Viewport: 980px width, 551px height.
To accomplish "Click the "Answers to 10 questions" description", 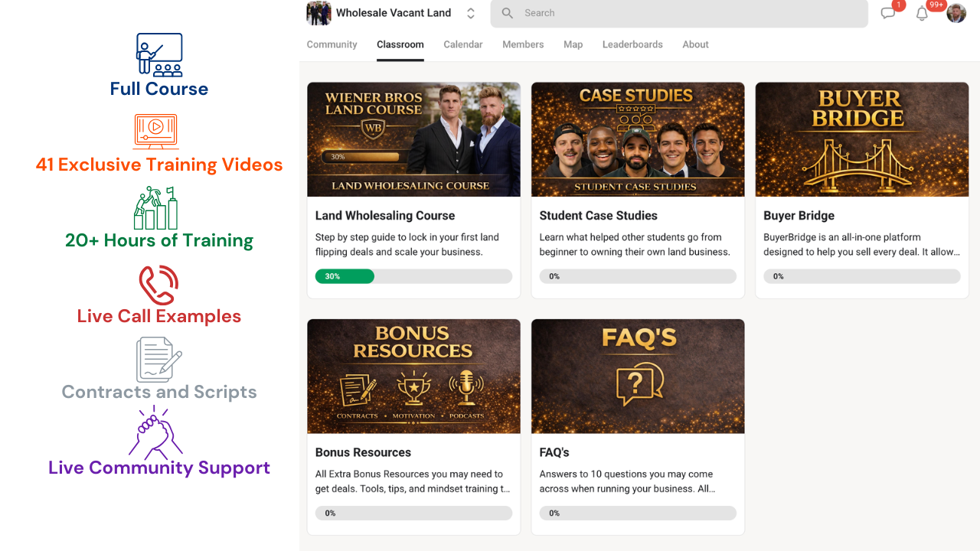I will (628, 481).
